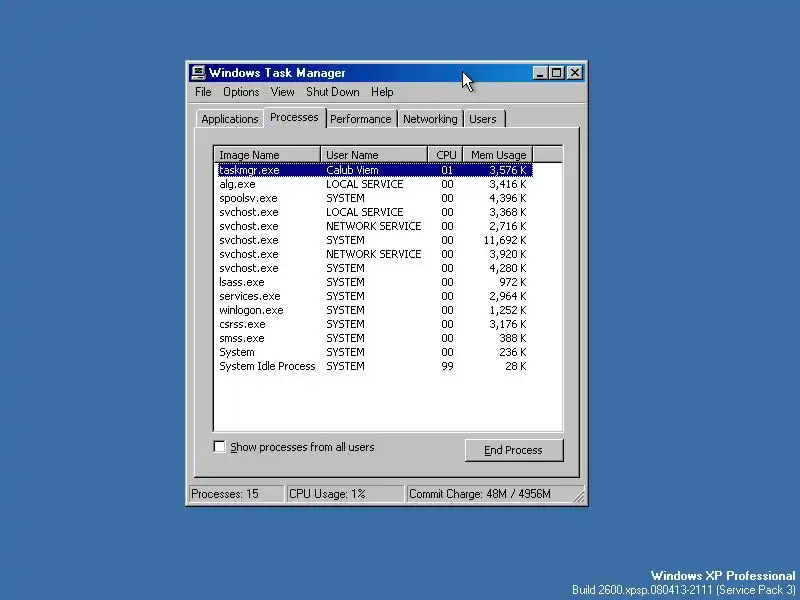Select the winlogon.exe process
This screenshot has height=600, width=800.
[x=374, y=310]
